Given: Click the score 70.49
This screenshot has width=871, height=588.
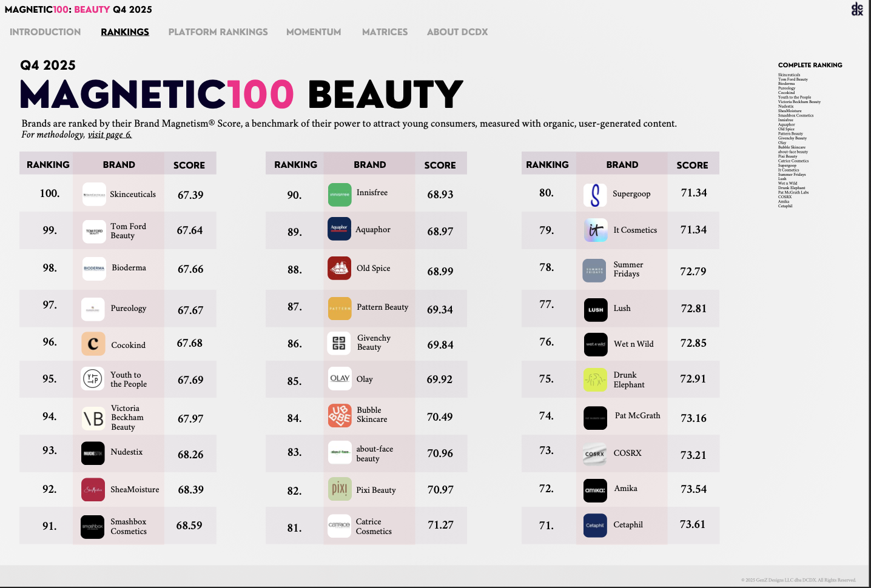Looking at the screenshot, I should click(440, 417).
